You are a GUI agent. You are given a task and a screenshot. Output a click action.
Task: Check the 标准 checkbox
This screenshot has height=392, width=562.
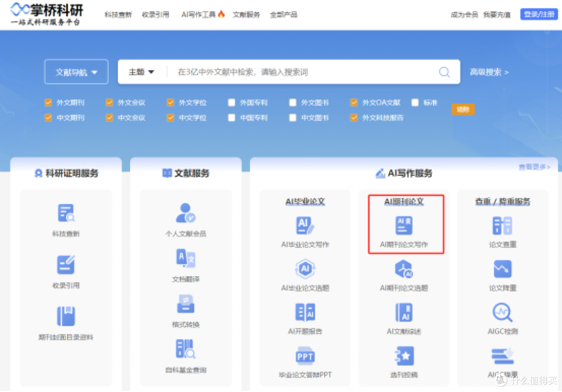coord(415,103)
